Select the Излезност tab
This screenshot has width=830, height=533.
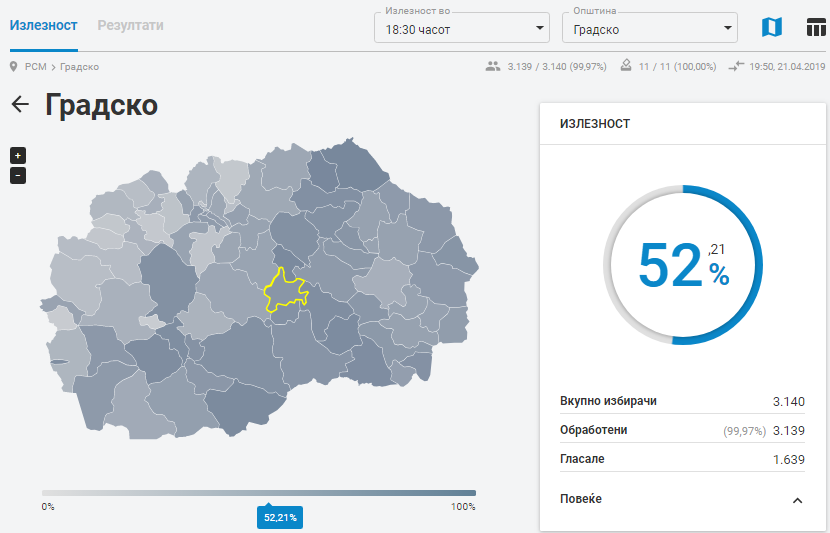click(44, 25)
